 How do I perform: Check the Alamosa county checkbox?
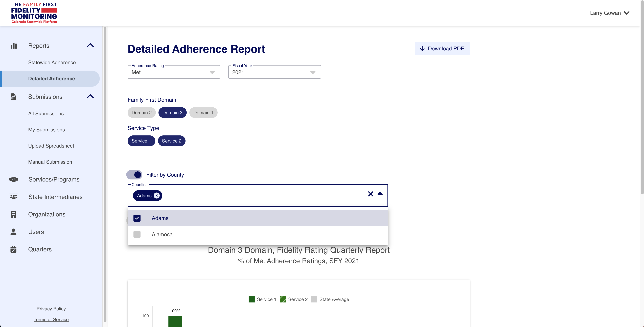[x=137, y=234]
